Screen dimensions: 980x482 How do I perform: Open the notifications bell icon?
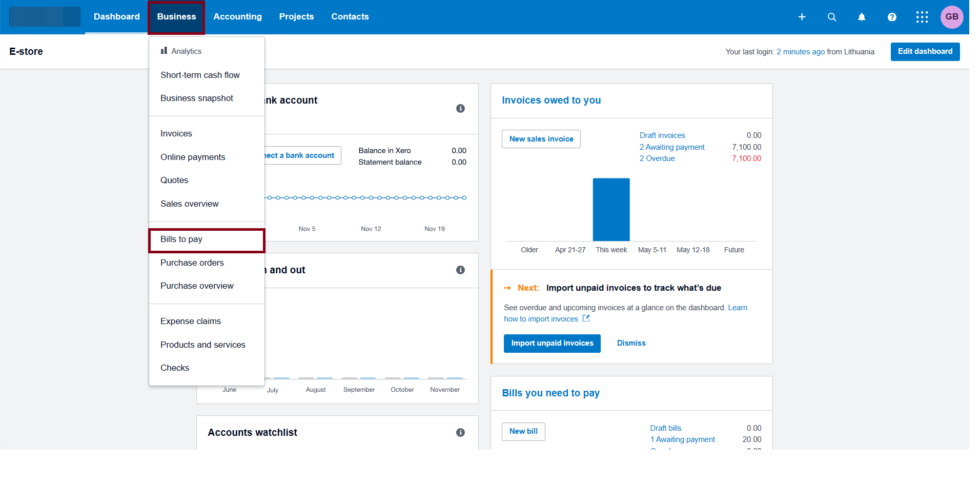point(862,17)
